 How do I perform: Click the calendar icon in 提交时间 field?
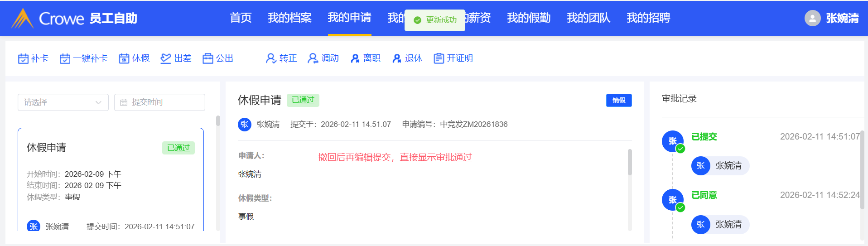pos(124,103)
